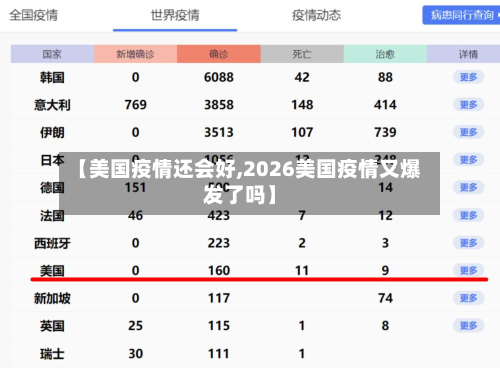The image size is (500, 368).
Task: Open 更多 details for 韩国
Action: coord(468,77)
